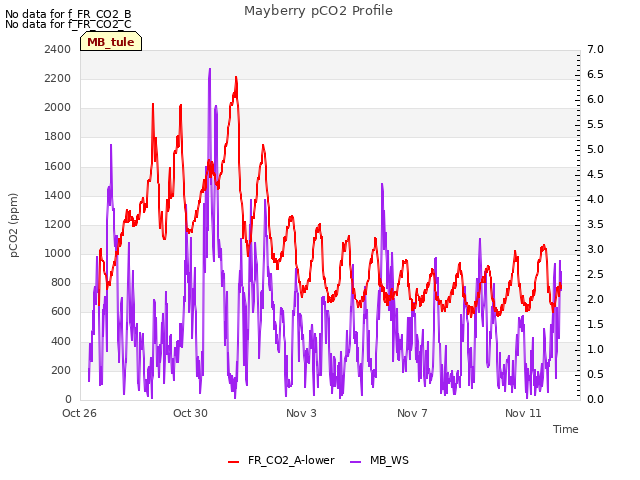Click the Nov 7 x-axis tick label
The width and height of the screenshot is (640, 480).
click(412, 413)
